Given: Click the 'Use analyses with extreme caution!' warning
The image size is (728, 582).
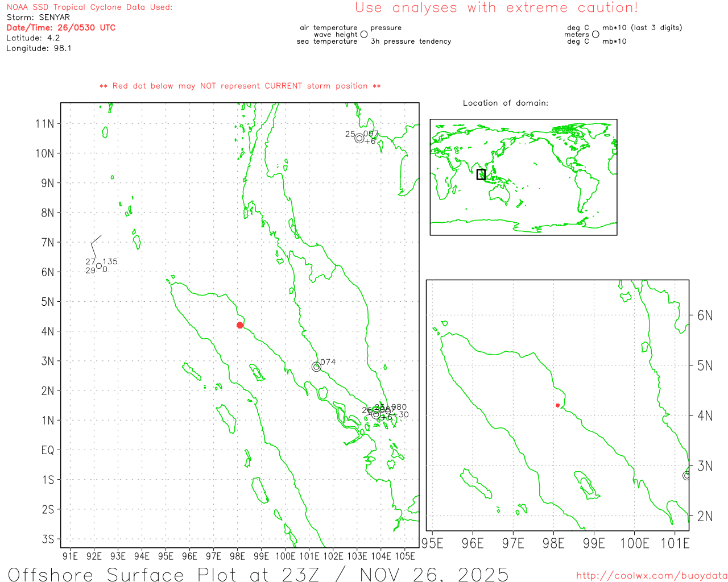Looking at the screenshot, I should tap(496, 8).
